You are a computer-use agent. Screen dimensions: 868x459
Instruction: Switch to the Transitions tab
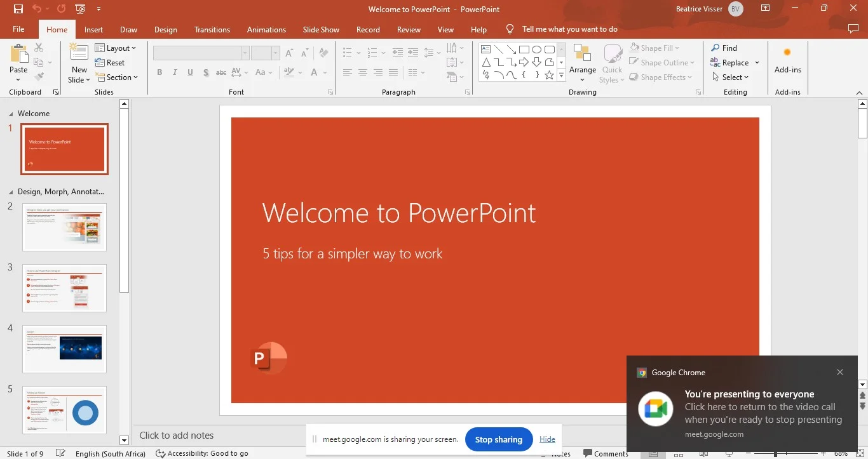point(212,29)
